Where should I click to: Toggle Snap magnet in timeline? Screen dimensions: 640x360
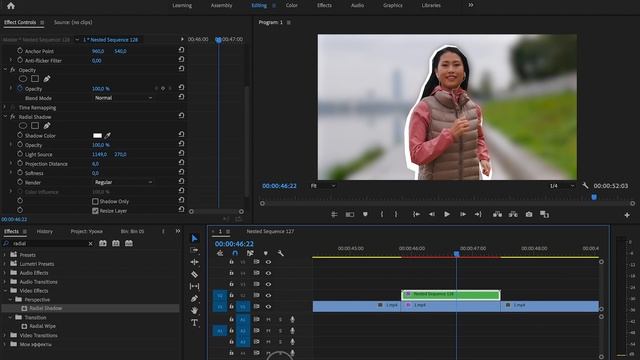(235, 253)
